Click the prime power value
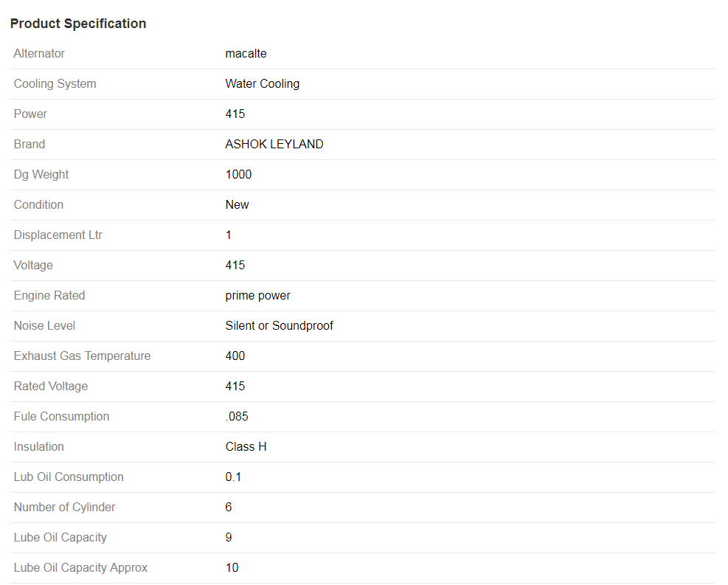Viewport: 728px width, 585px height. coord(257,296)
